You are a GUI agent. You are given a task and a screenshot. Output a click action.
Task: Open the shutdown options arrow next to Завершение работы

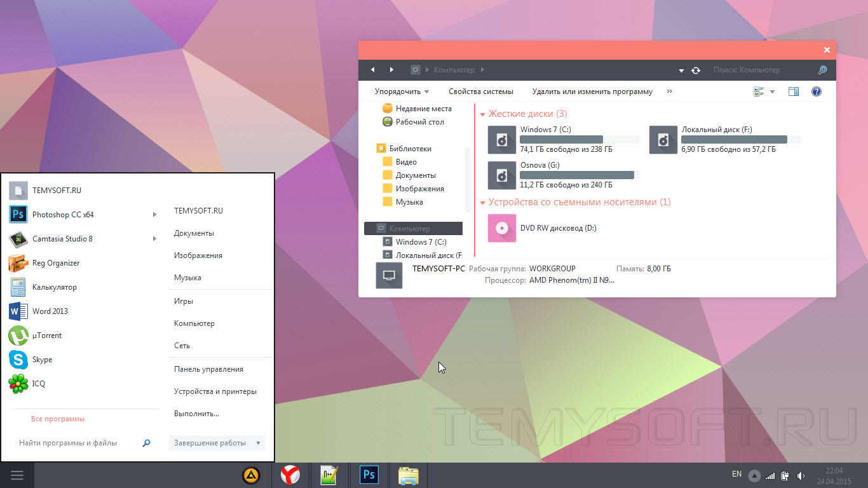(258, 443)
